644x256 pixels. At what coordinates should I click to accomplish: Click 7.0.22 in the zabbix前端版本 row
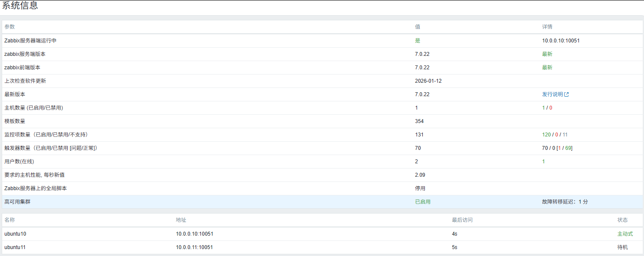422,68
